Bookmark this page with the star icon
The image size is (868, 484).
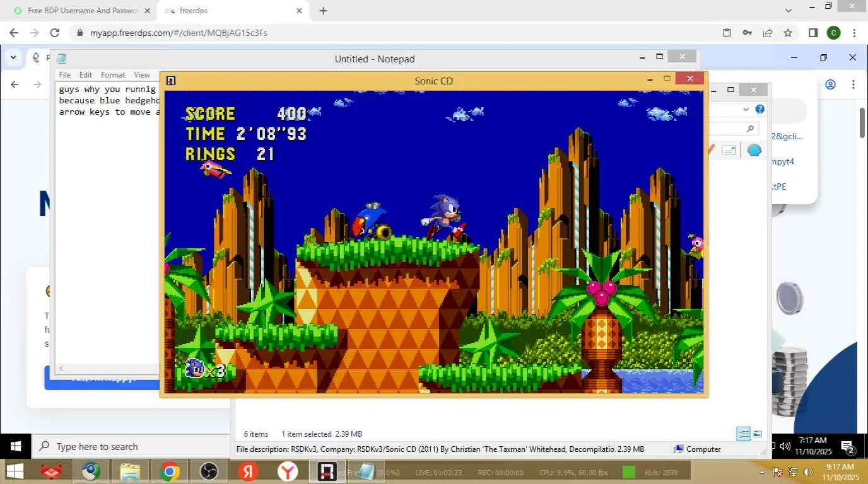(x=788, y=33)
